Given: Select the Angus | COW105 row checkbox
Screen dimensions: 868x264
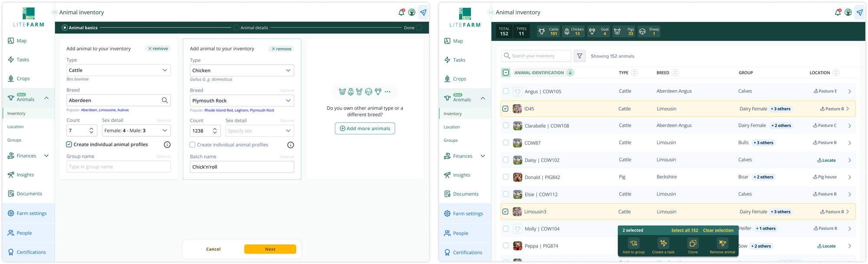Looking at the screenshot, I should pos(506,91).
